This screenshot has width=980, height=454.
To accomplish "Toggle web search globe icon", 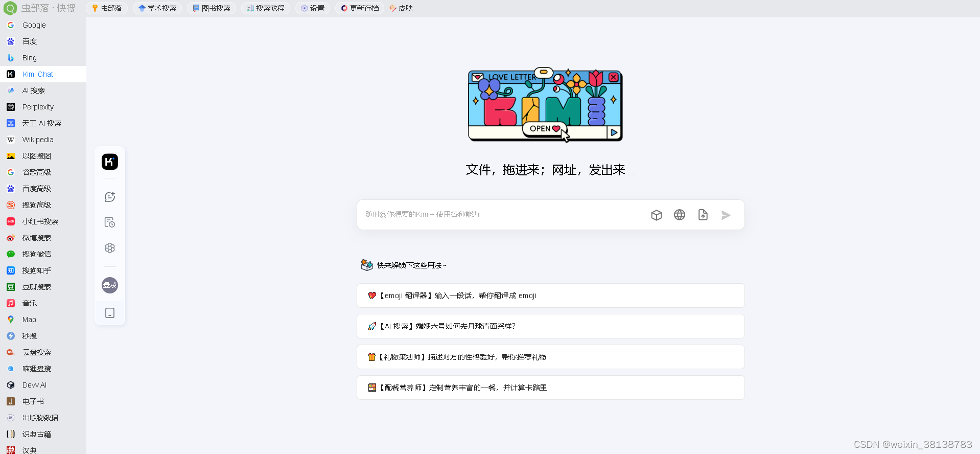I will point(680,215).
